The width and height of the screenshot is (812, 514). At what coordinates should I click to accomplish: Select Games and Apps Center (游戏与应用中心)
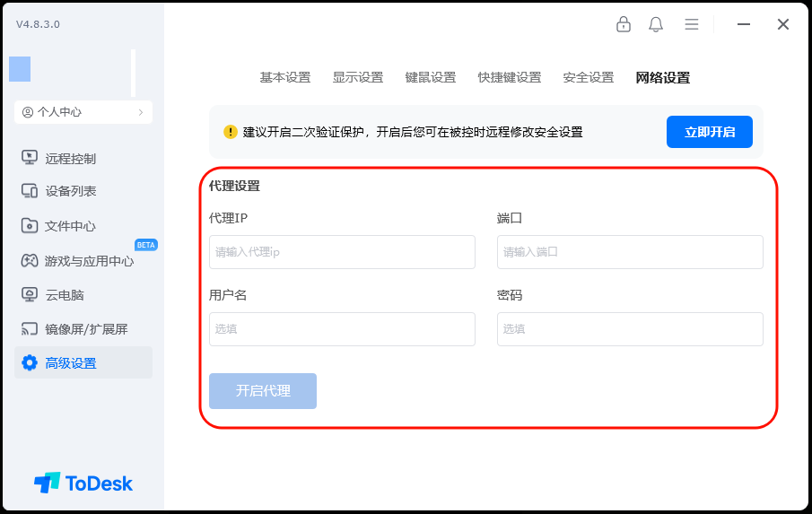point(88,261)
